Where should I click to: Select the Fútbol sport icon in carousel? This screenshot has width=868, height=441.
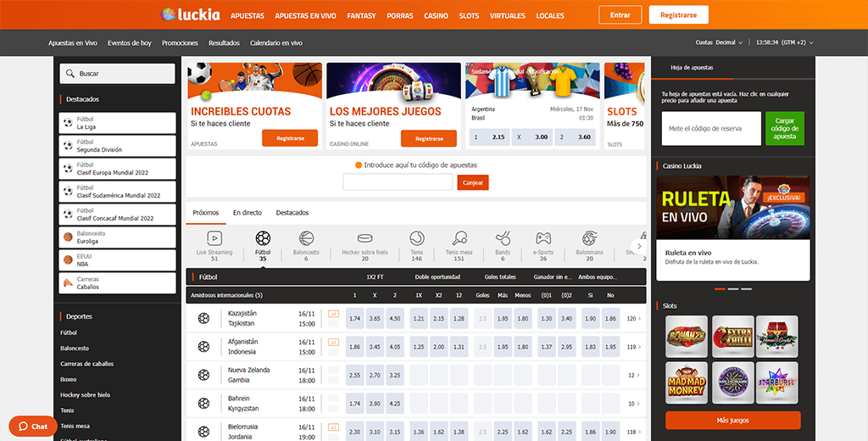click(x=263, y=238)
